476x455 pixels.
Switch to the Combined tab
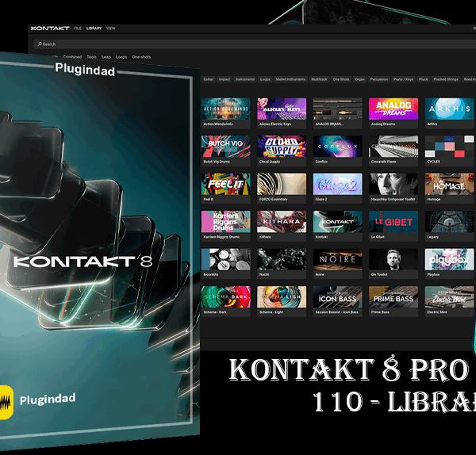(x=72, y=57)
